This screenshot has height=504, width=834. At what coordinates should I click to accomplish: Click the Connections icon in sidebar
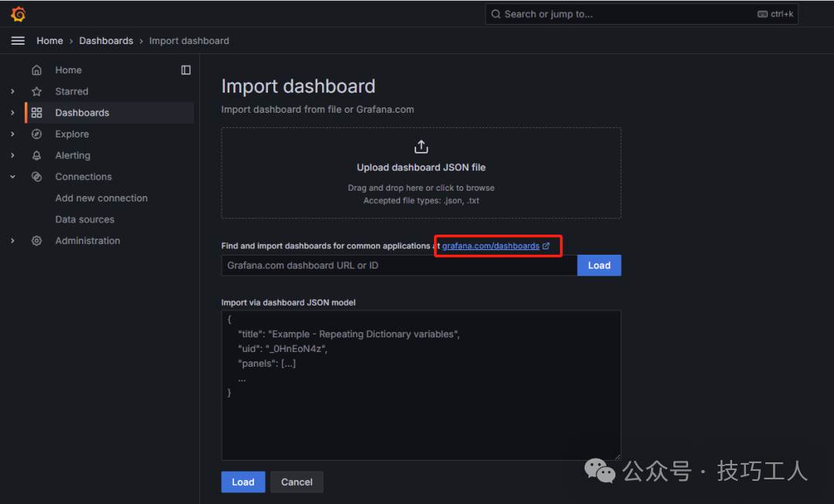point(37,177)
